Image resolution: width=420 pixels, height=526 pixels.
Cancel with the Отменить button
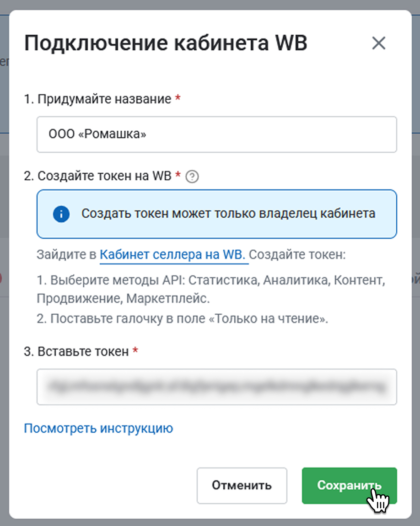pos(242,485)
